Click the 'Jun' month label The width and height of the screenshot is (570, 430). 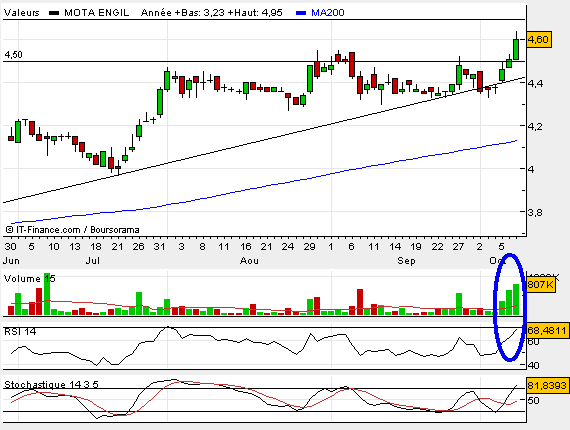pos(11,261)
